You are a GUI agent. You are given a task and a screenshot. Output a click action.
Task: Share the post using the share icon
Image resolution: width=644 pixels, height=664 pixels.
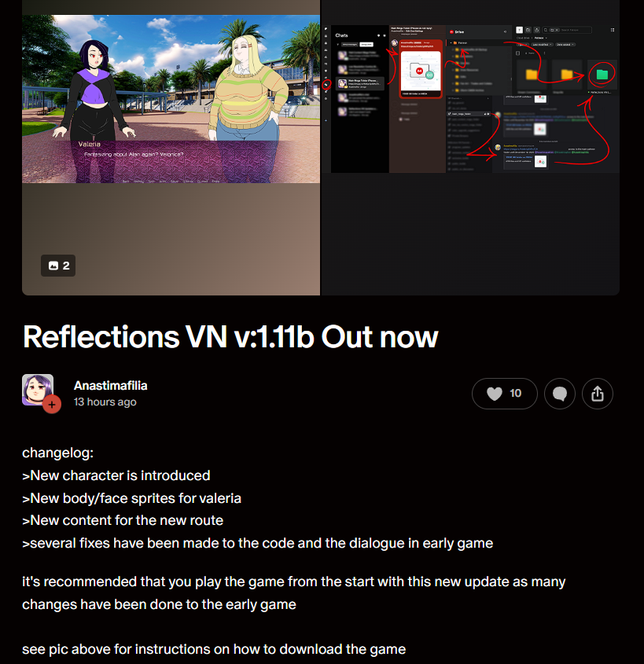(598, 394)
